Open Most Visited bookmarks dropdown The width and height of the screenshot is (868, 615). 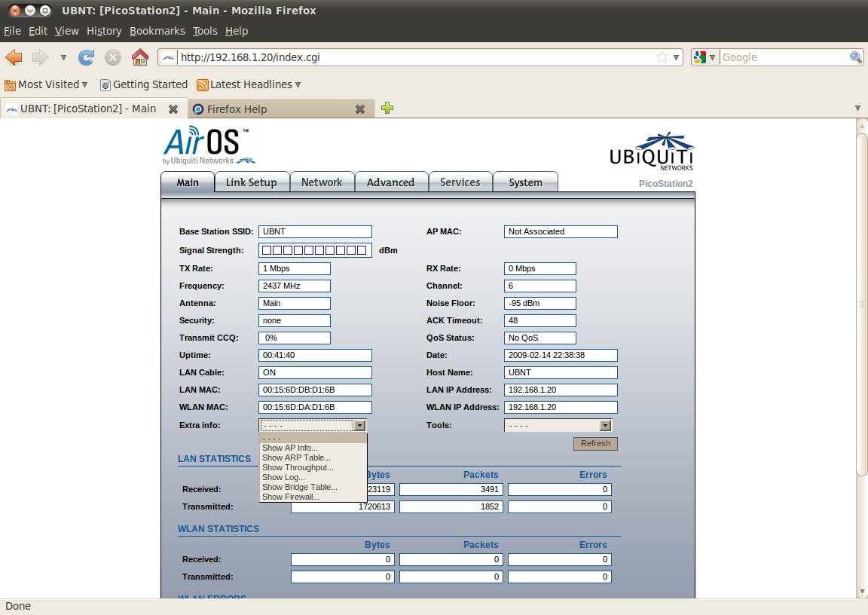pos(46,84)
